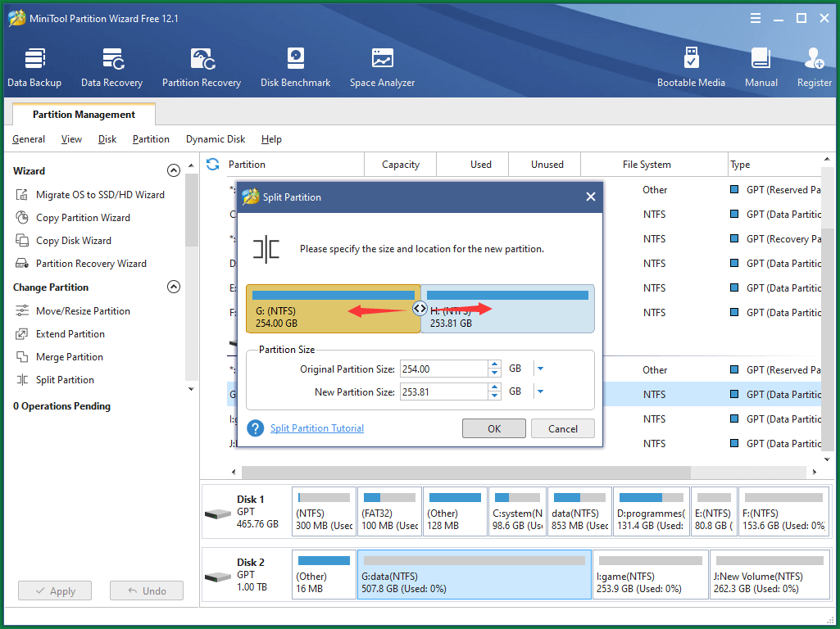Collapse the Change Partition section

point(174,287)
